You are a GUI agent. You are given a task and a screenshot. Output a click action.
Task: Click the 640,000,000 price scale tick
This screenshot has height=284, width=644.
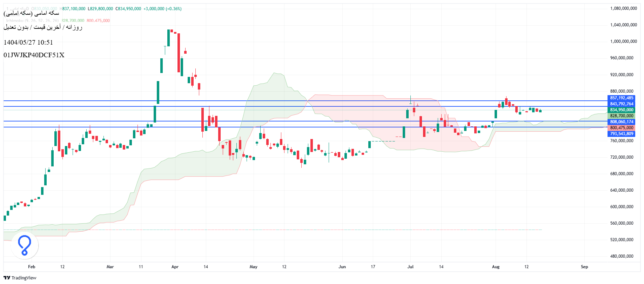[x=622, y=190]
